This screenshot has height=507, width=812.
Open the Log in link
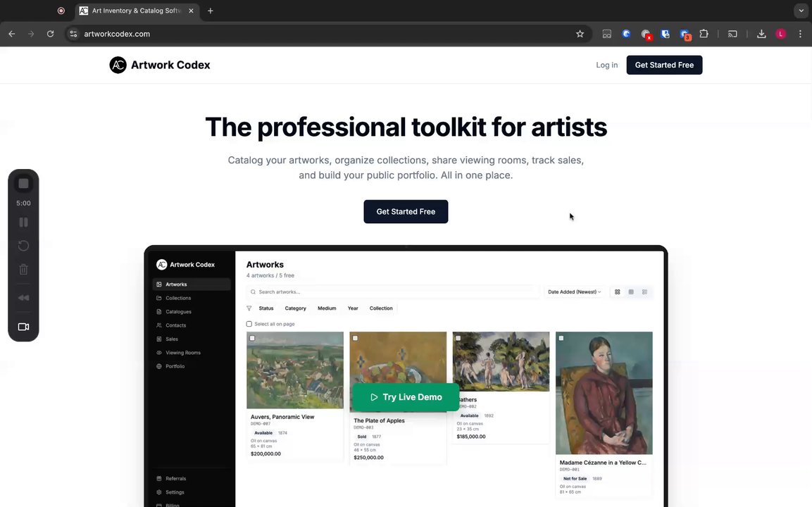point(606,65)
